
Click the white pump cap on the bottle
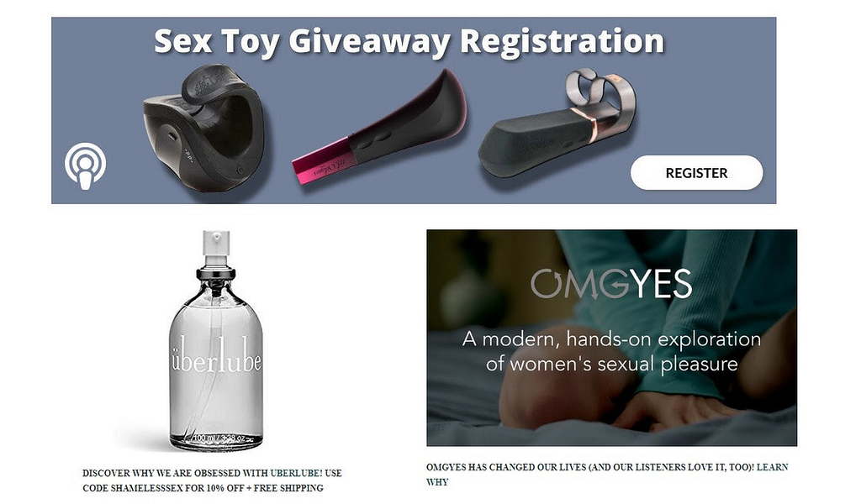216,243
